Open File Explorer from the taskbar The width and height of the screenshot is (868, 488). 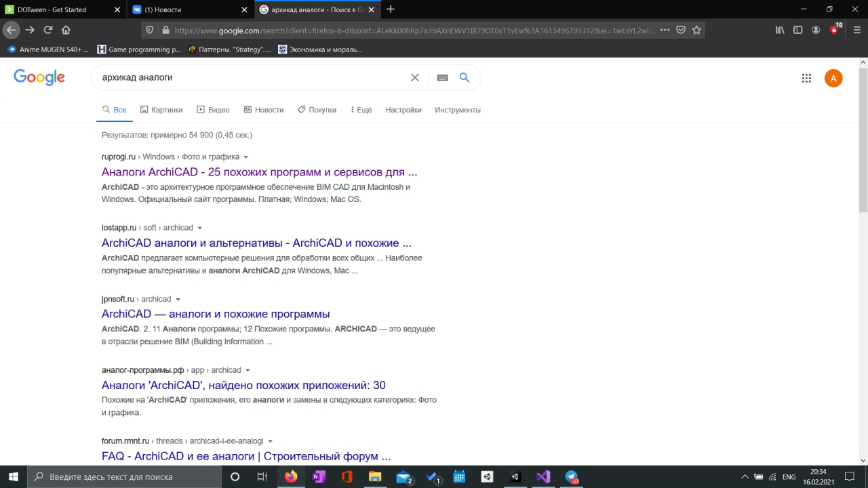click(x=374, y=476)
